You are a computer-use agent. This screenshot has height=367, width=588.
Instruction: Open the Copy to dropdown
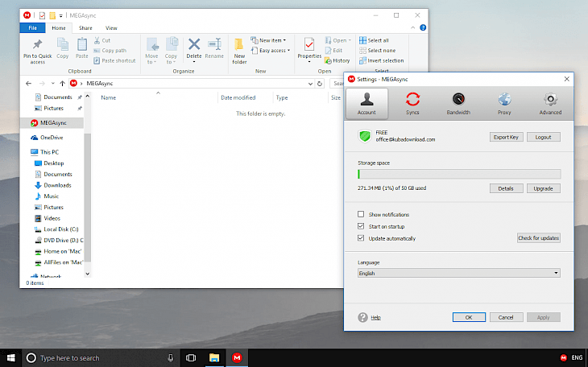(x=171, y=52)
